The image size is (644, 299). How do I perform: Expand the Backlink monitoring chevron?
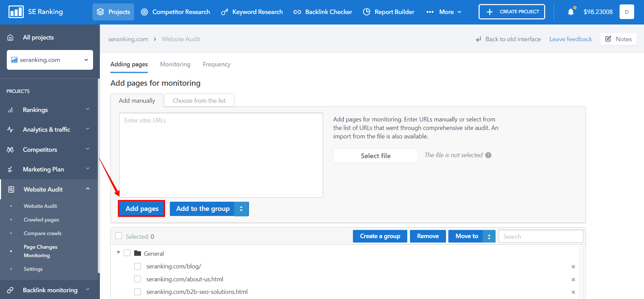tap(88, 289)
